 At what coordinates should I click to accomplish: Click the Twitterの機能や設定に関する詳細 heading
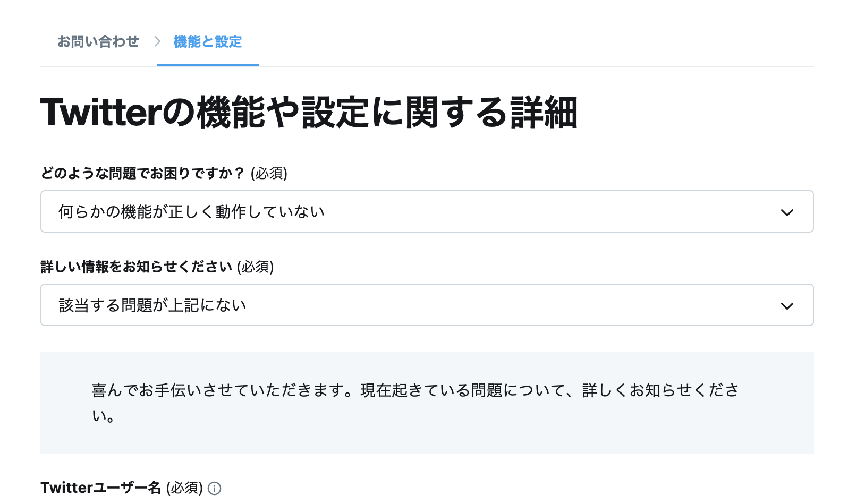click(309, 113)
